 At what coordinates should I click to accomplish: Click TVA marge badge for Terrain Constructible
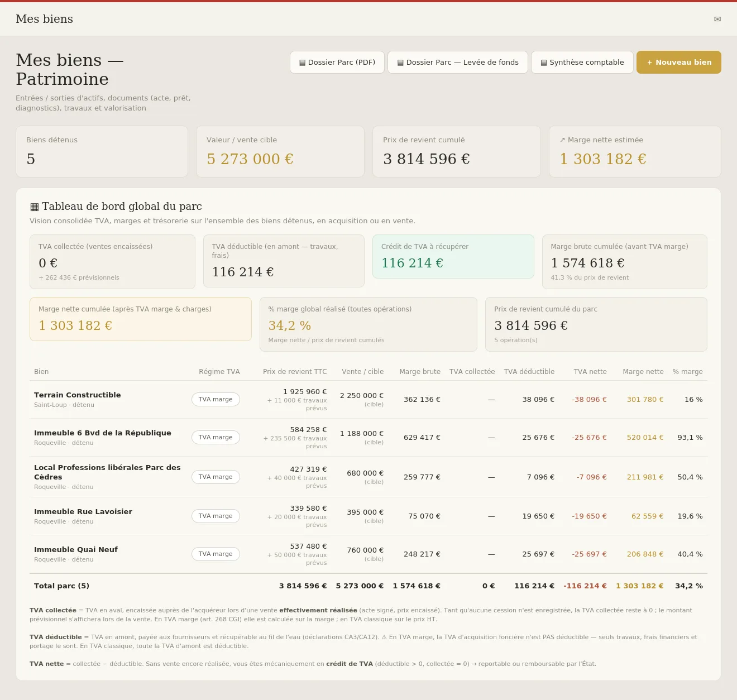click(x=216, y=400)
